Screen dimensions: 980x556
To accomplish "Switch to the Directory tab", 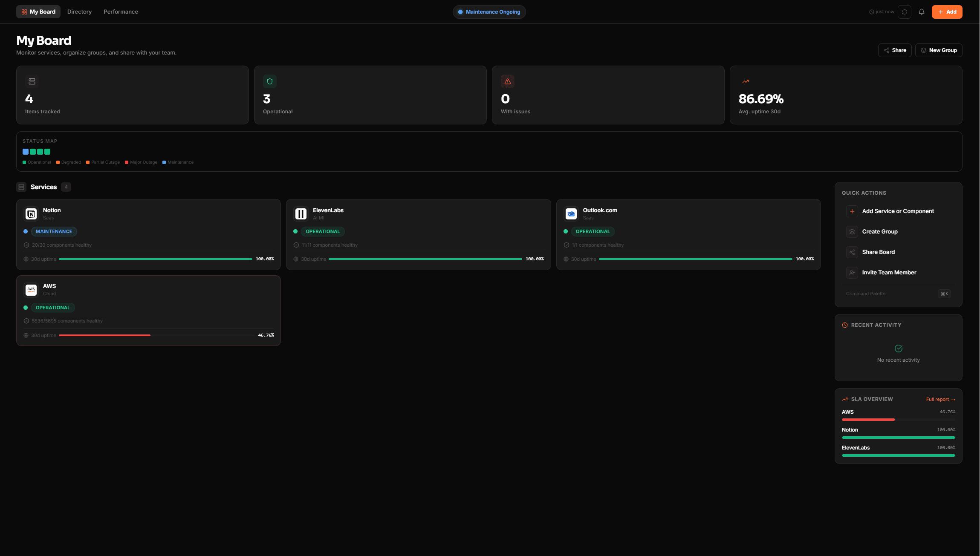I will click(x=79, y=12).
